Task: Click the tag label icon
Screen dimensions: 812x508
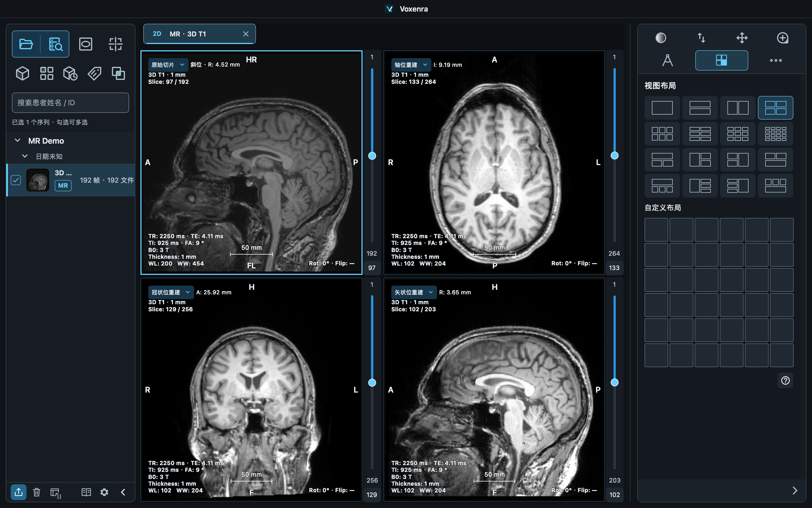Action: click(95, 73)
